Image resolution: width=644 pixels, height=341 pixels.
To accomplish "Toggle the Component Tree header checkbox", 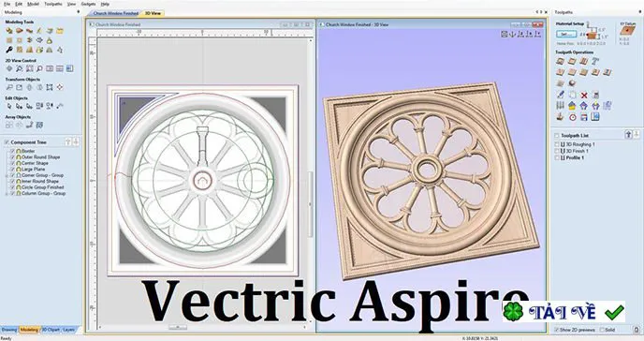I will point(7,142).
